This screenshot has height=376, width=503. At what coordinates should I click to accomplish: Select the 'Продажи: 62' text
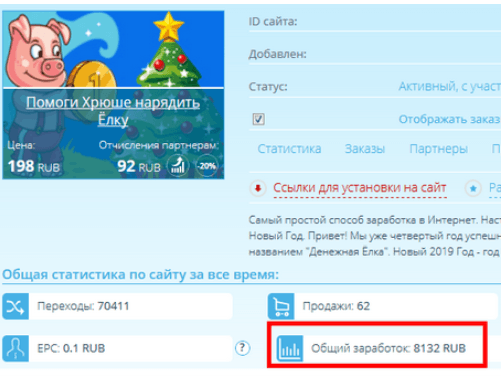point(336,306)
